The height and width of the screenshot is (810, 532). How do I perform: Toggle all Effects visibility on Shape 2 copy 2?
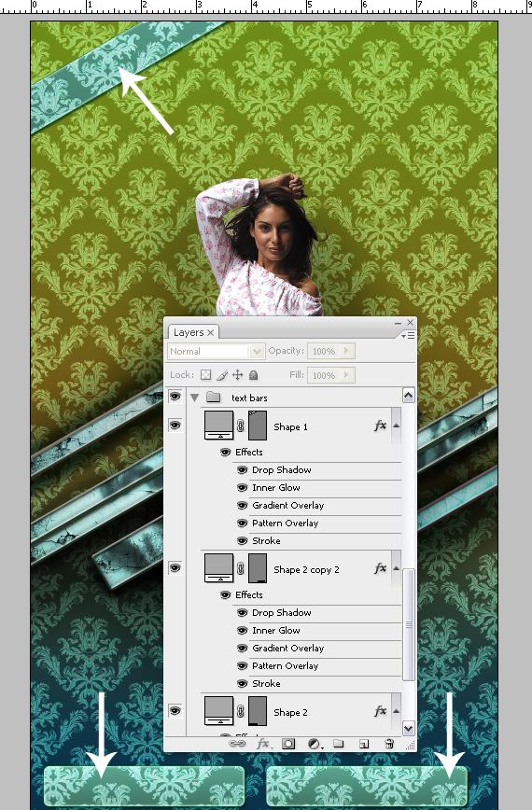(x=225, y=594)
